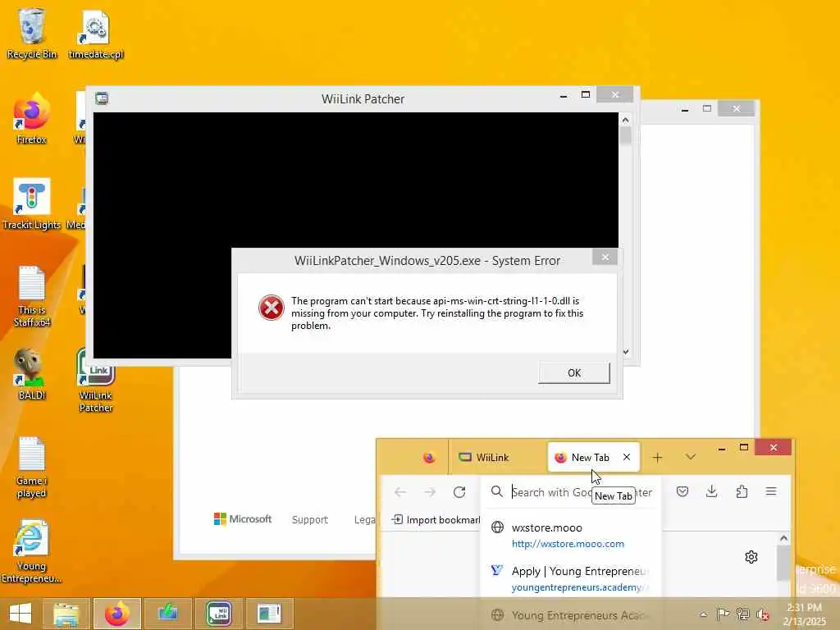Click the Microsoft logo link in background window

click(x=243, y=519)
